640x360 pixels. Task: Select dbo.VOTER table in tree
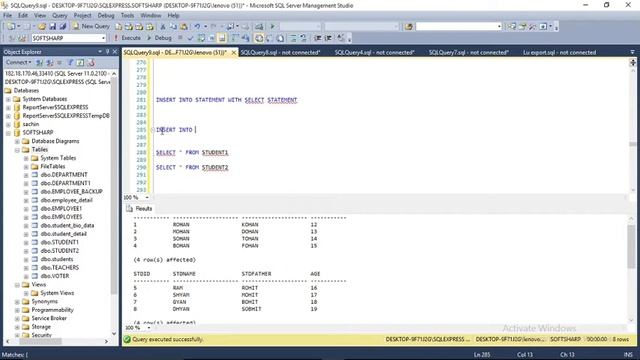tap(55, 276)
